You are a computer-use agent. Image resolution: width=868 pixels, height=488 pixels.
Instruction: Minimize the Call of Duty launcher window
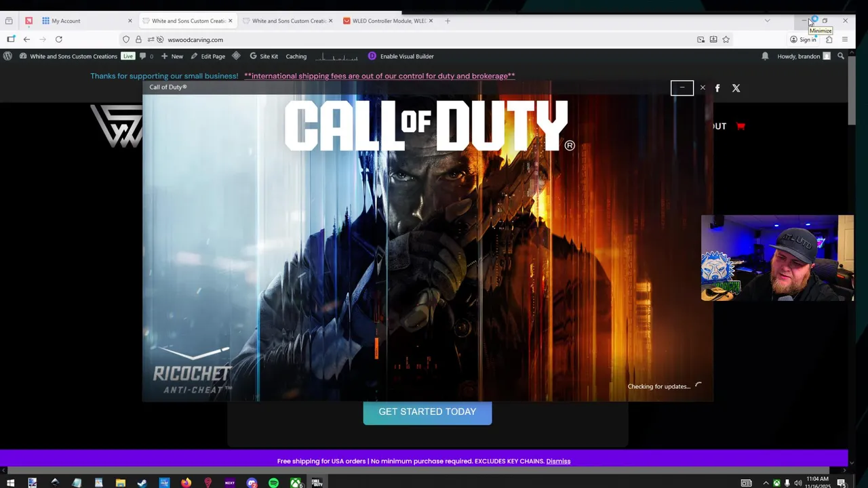pyautogui.click(x=682, y=88)
